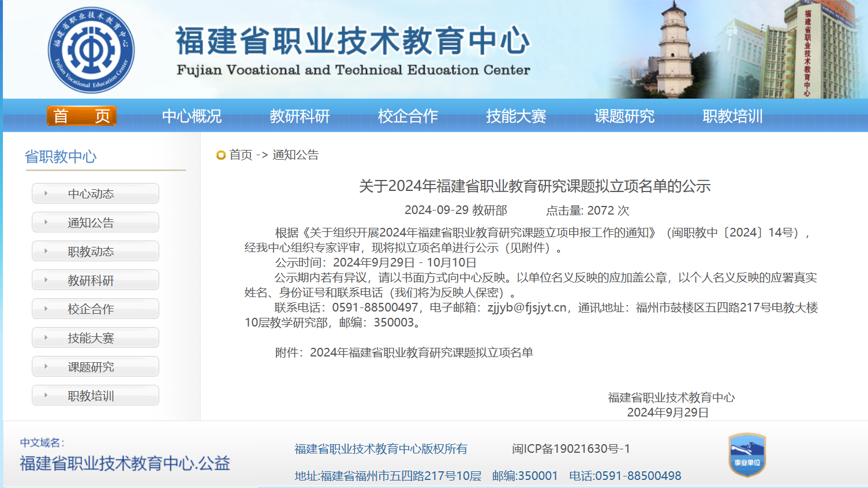Open the 首页 navigation tab

click(81, 116)
